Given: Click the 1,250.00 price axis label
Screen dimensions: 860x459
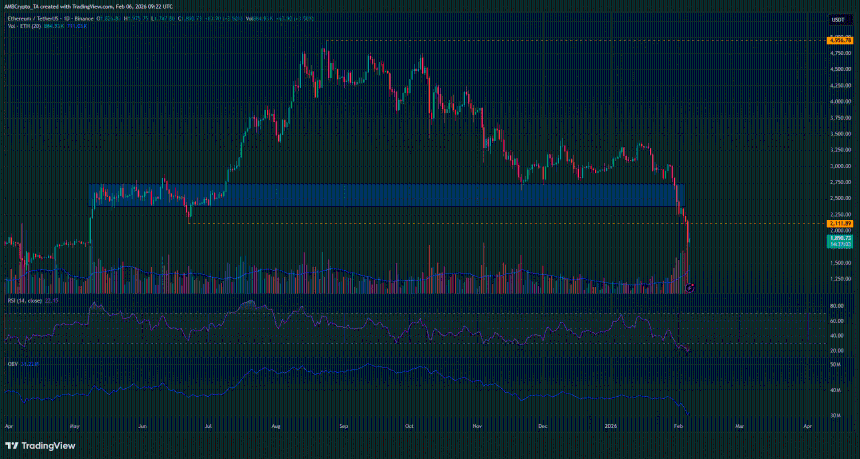Looking at the screenshot, I should pyautogui.click(x=839, y=279).
